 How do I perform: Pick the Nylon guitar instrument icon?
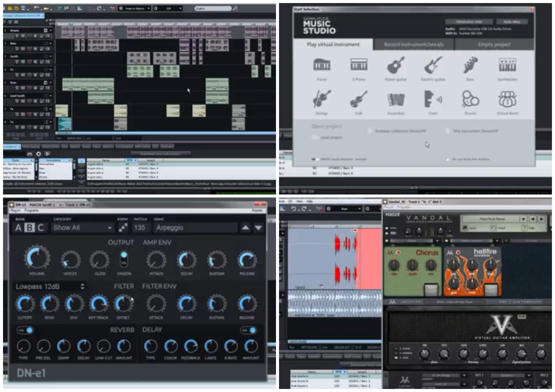(x=396, y=65)
